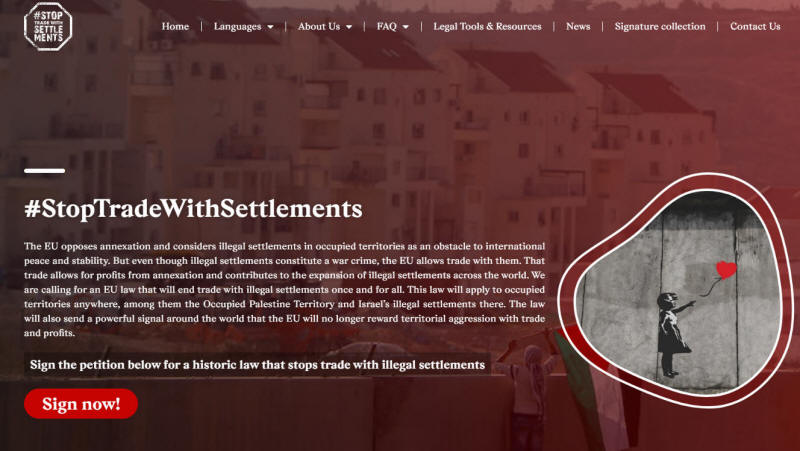Click the Sign the petition below banner text
This screenshot has height=451, width=800.
(x=257, y=365)
